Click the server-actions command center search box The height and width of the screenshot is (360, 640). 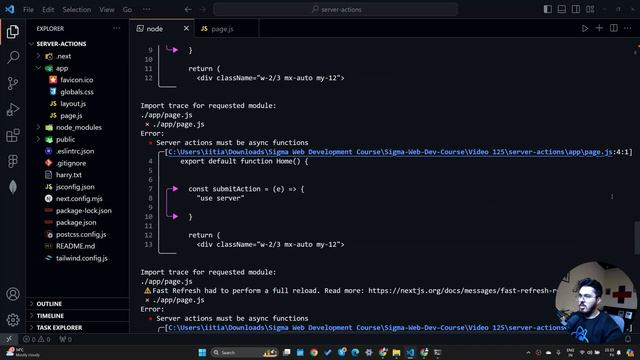pyautogui.click(x=336, y=9)
